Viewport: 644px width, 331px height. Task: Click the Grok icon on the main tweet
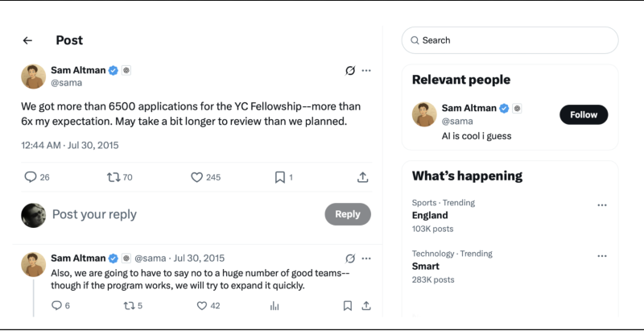coord(350,71)
